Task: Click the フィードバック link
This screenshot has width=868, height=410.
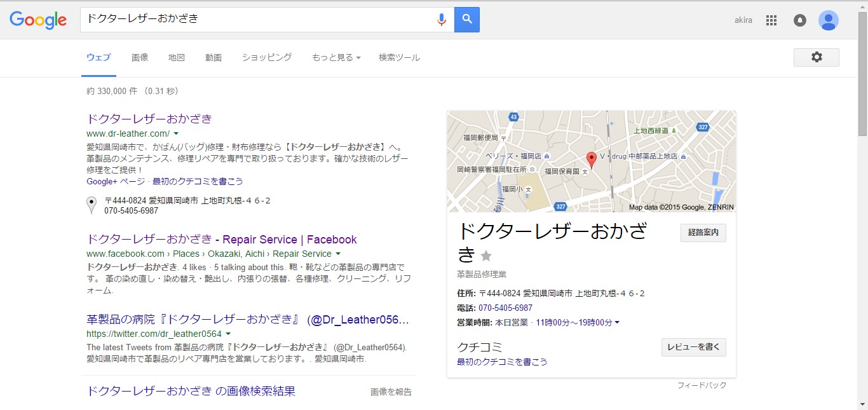Action: pyautogui.click(x=702, y=385)
